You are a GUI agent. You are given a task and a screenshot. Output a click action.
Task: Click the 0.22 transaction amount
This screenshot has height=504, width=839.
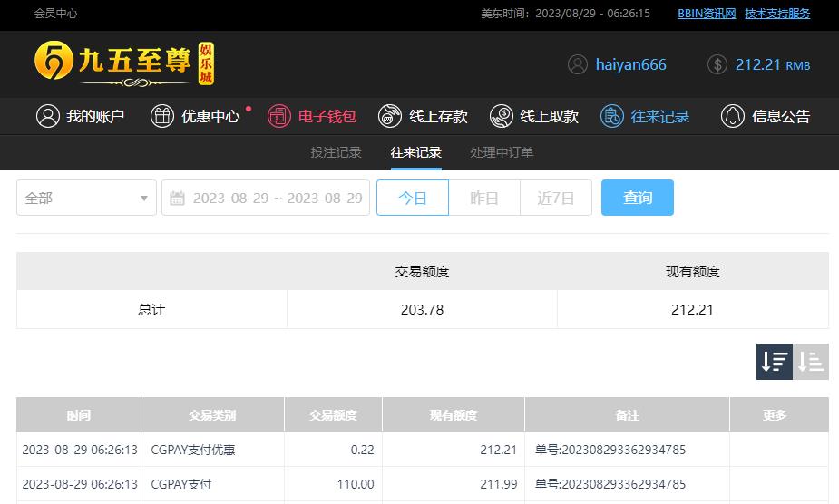[x=362, y=450]
